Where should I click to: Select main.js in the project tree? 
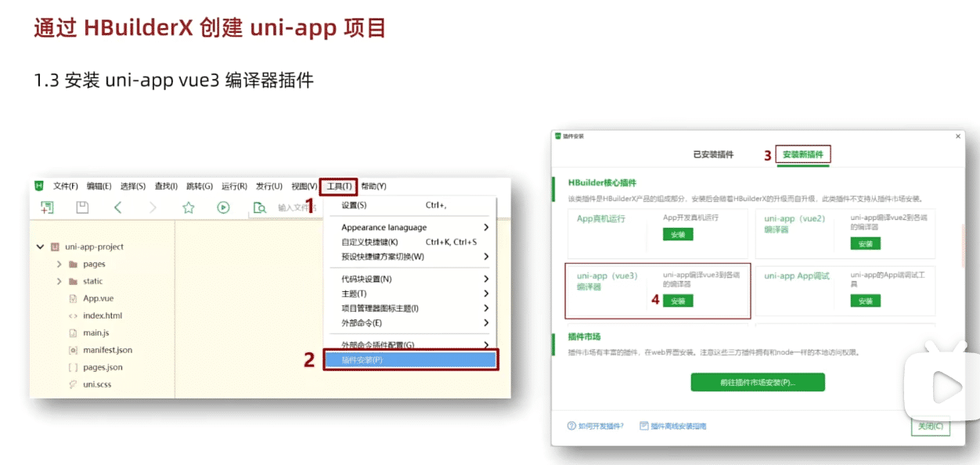point(95,333)
